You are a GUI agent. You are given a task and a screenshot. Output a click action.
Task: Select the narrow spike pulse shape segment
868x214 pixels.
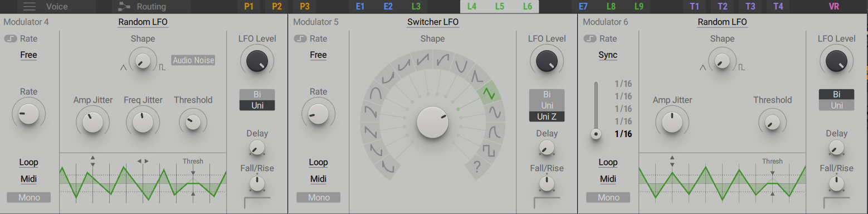[477, 77]
